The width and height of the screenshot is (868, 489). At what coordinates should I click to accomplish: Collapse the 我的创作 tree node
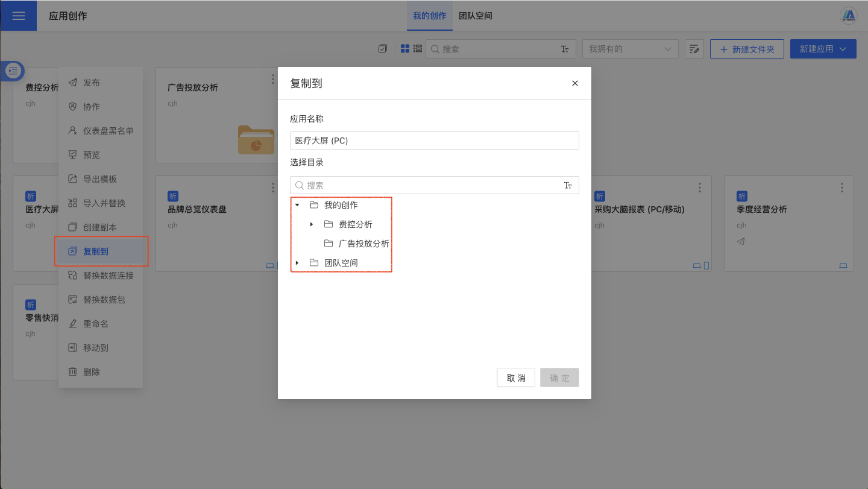[x=297, y=205]
